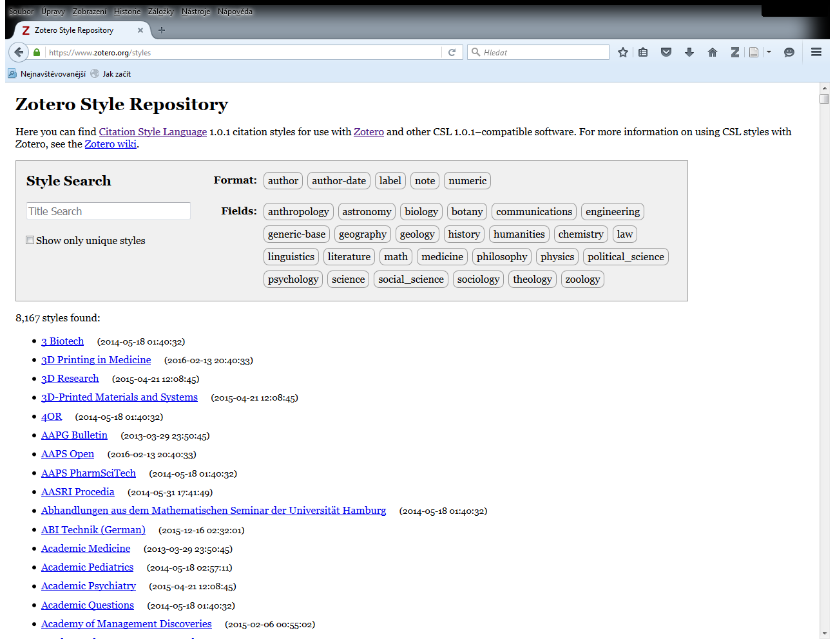Image resolution: width=835 pixels, height=644 pixels.
Task: Click in the Title Search field
Action: 108,211
